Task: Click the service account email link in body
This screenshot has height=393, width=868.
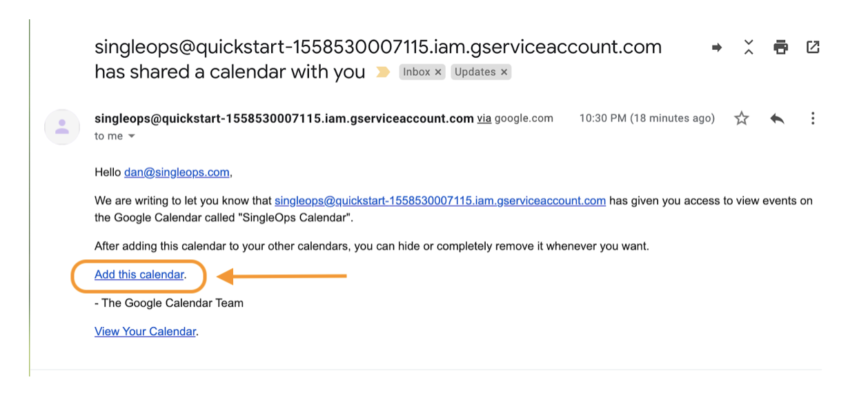Action: coord(440,201)
